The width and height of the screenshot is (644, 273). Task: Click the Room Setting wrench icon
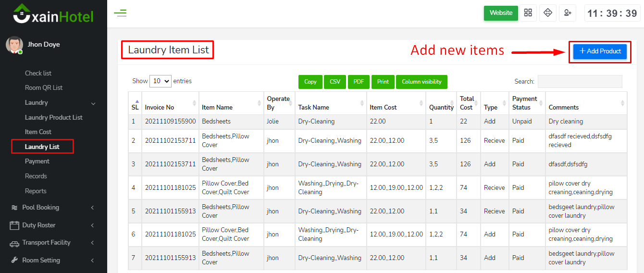coord(14,261)
